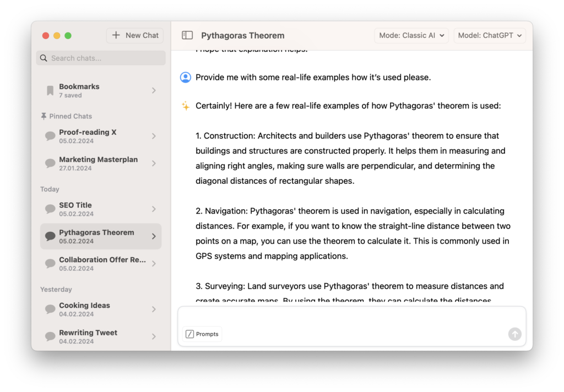Screen dimensions: 564x392
Task: Start a New Chat
Action: [135, 35]
